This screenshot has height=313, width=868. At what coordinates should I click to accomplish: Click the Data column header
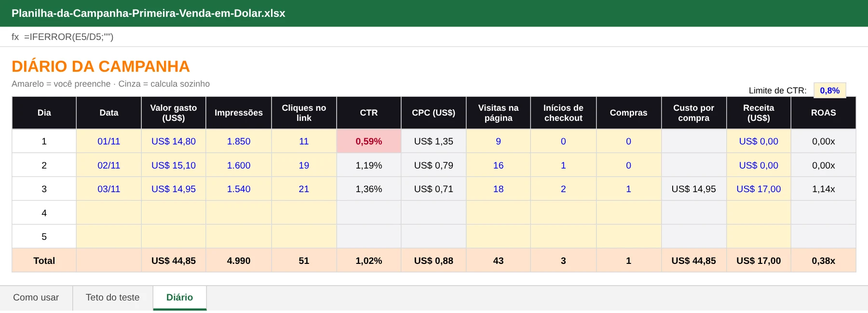point(109,113)
